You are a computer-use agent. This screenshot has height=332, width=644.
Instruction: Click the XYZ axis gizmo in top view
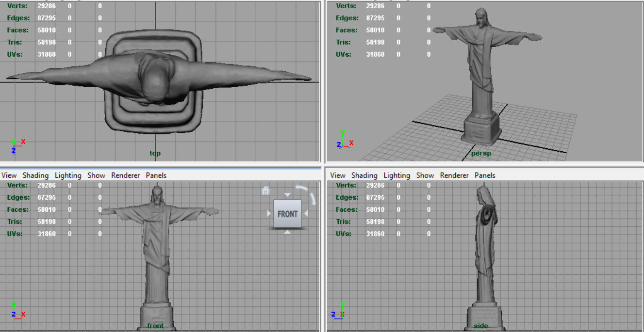pos(17,146)
